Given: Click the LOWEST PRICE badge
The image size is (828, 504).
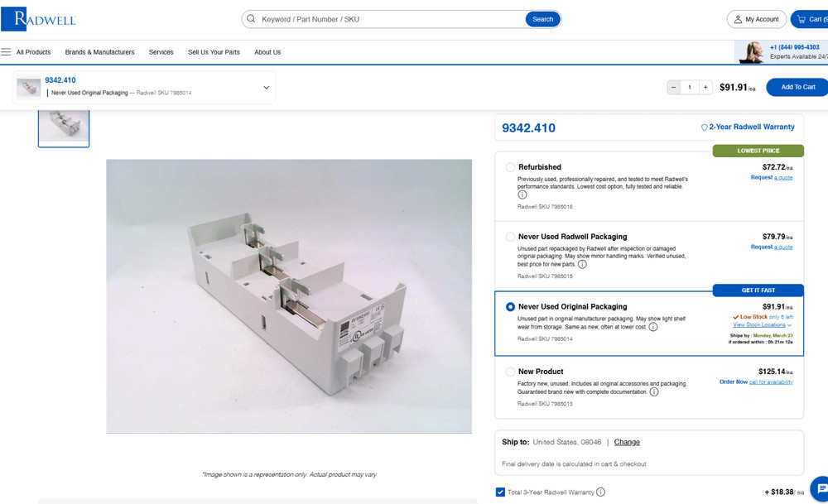Looking at the screenshot, I should coord(758,151).
